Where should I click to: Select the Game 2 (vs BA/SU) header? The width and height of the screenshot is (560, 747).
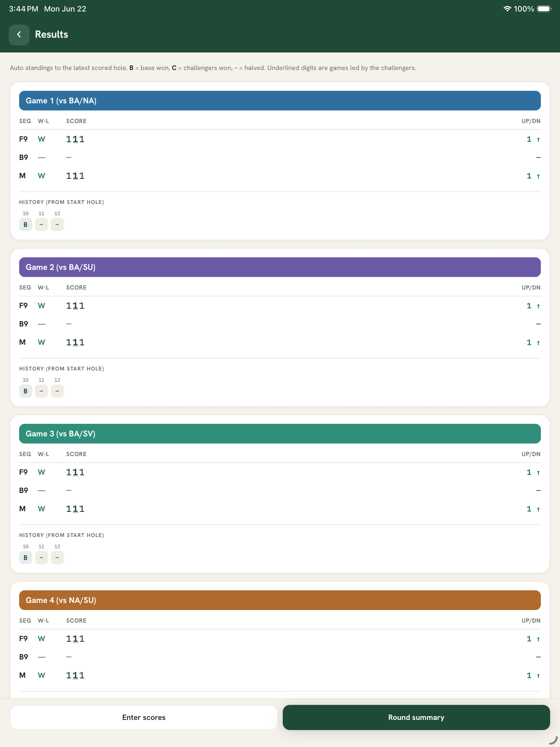[280, 267]
